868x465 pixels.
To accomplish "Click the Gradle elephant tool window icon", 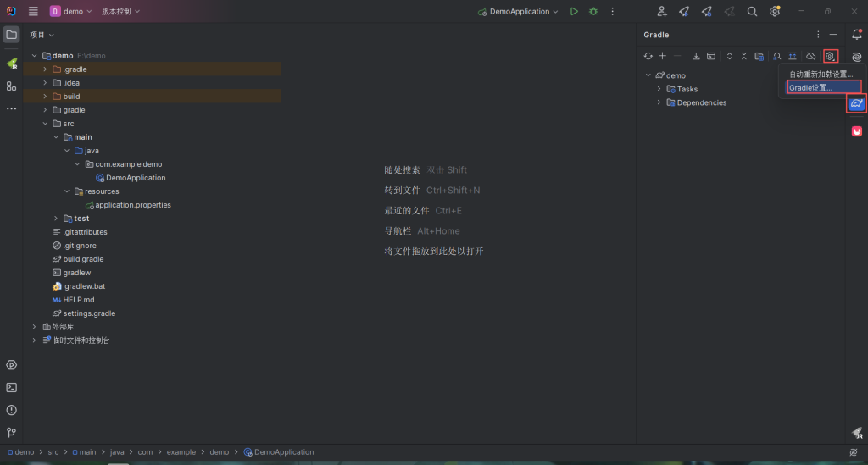I will (x=856, y=103).
